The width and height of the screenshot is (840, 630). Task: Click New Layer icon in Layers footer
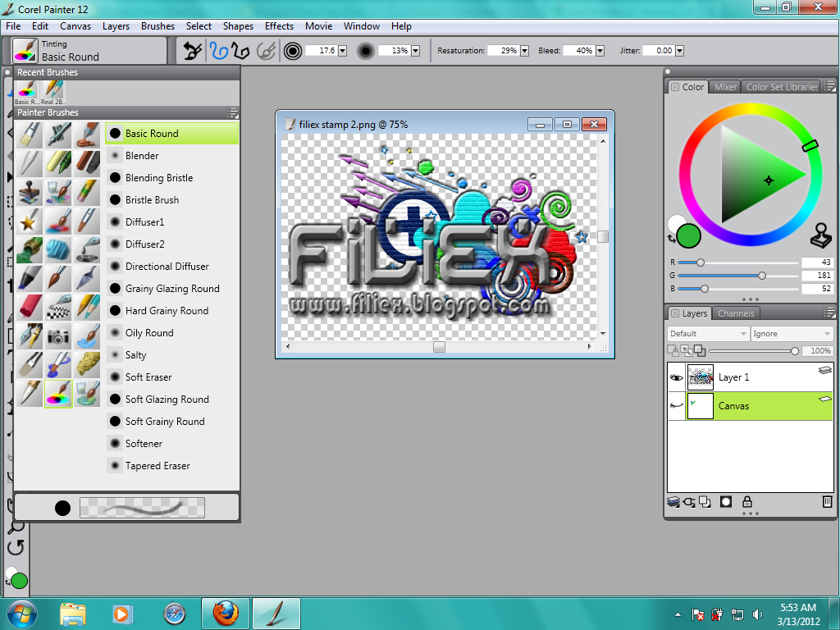pyautogui.click(x=705, y=502)
